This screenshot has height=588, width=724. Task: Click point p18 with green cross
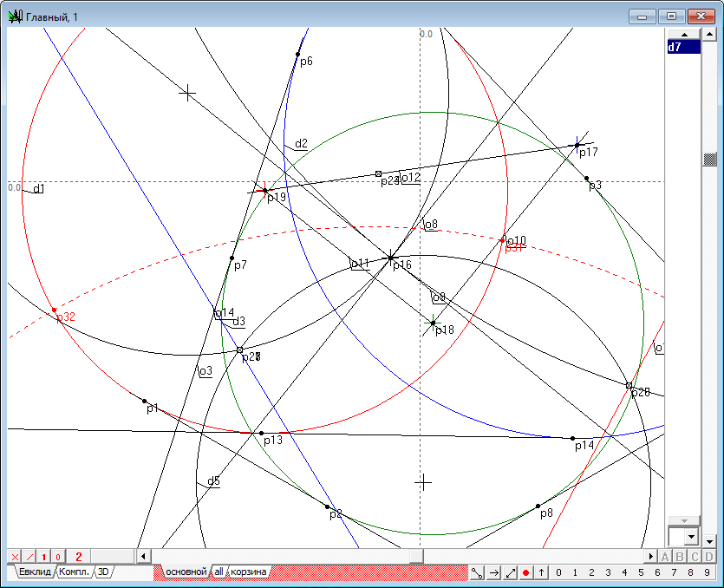(x=433, y=323)
